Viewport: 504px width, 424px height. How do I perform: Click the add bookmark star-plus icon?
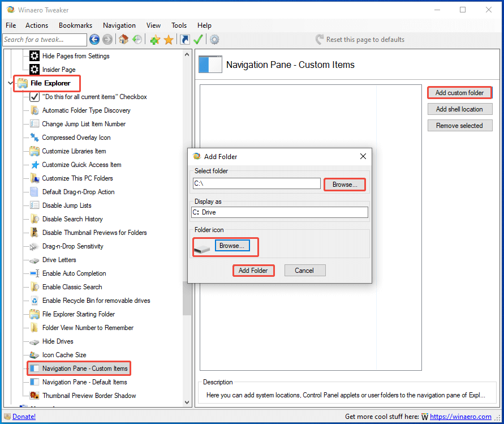click(x=155, y=40)
